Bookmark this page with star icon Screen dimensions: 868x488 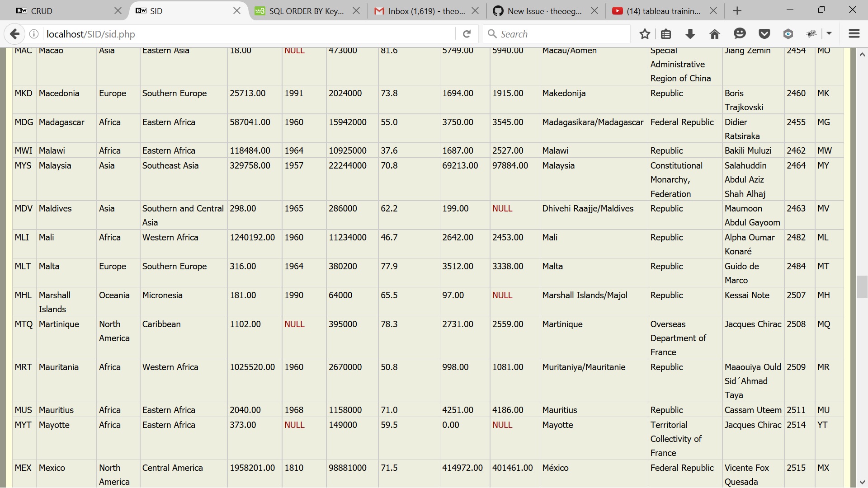click(x=645, y=34)
